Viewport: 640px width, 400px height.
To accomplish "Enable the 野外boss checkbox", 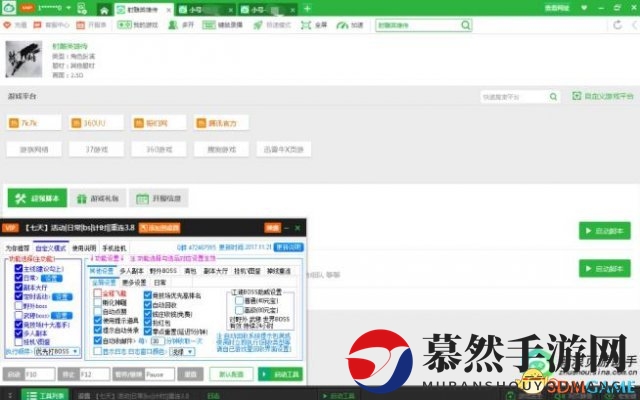I will (x=18, y=306).
